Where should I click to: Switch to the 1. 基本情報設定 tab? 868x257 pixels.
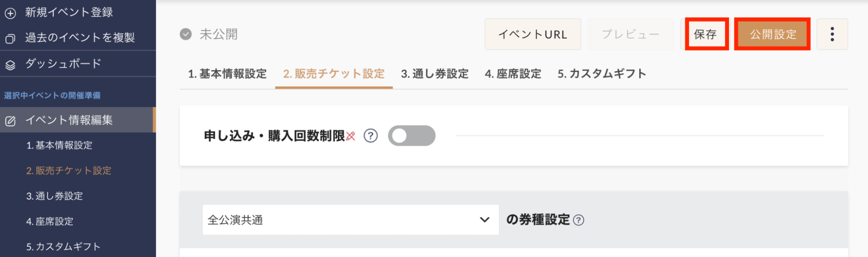pos(227,74)
